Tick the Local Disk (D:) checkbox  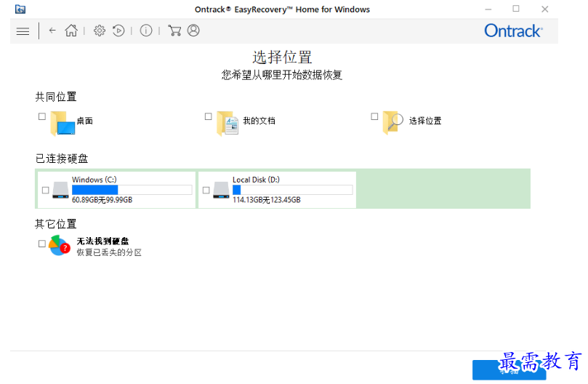[206, 191]
